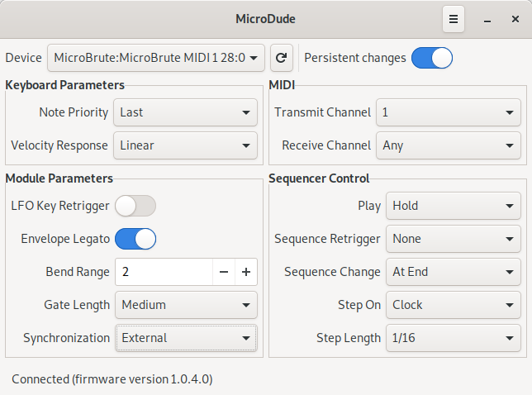Open the Gate Length dropdown
This screenshot has width=532, height=395.
(186, 305)
